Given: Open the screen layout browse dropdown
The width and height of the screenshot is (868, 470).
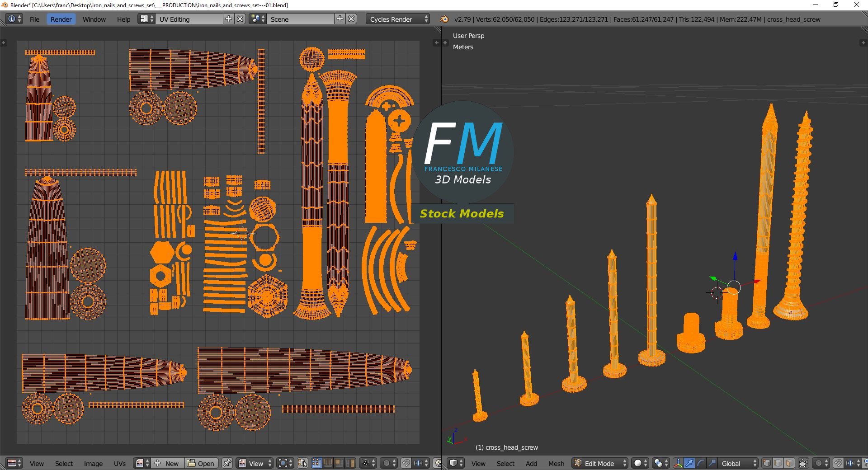Looking at the screenshot, I should [x=146, y=19].
